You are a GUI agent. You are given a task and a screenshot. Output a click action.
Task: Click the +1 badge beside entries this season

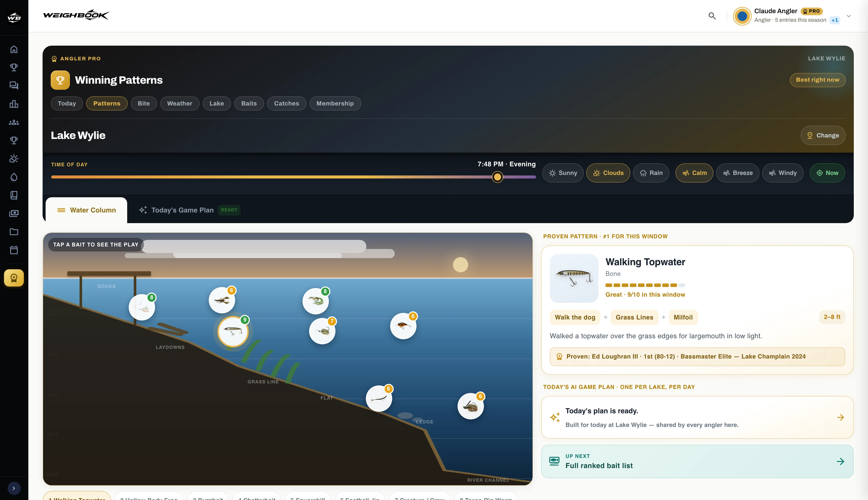point(835,20)
